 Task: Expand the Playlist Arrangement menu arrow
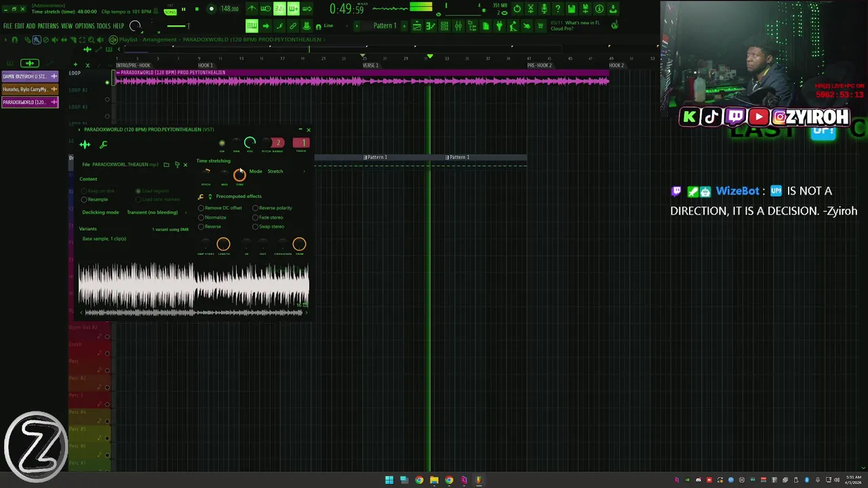(5, 40)
